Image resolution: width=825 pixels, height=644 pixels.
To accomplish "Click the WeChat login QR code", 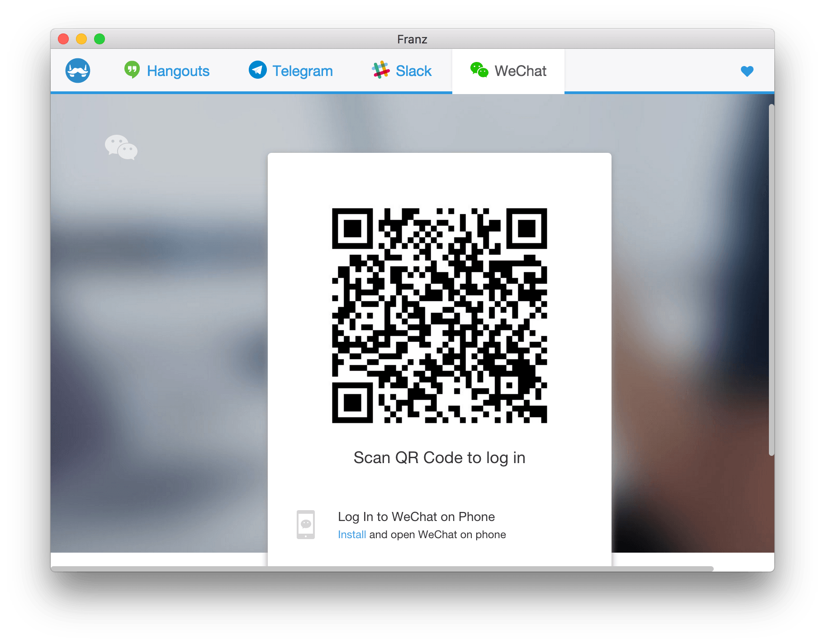I will click(x=440, y=316).
